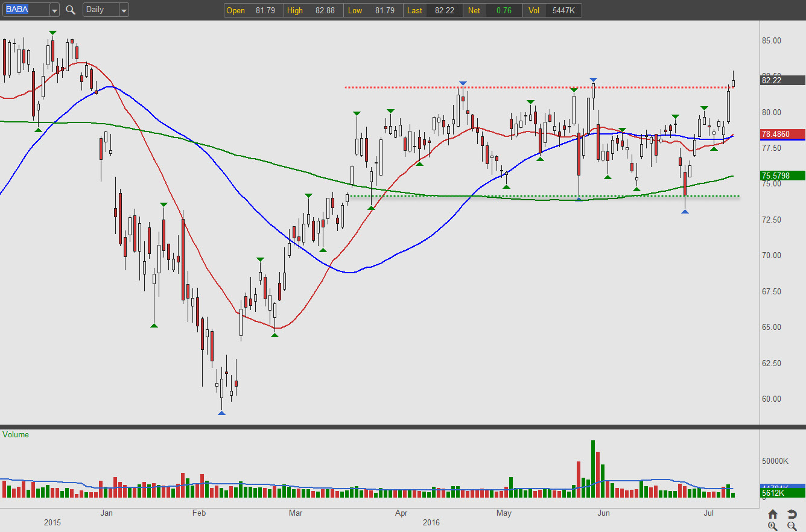Image resolution: width=806 pixels, height=532 pixels.
Task: Click the 80.00 price axis label
Action: [773, 113]
